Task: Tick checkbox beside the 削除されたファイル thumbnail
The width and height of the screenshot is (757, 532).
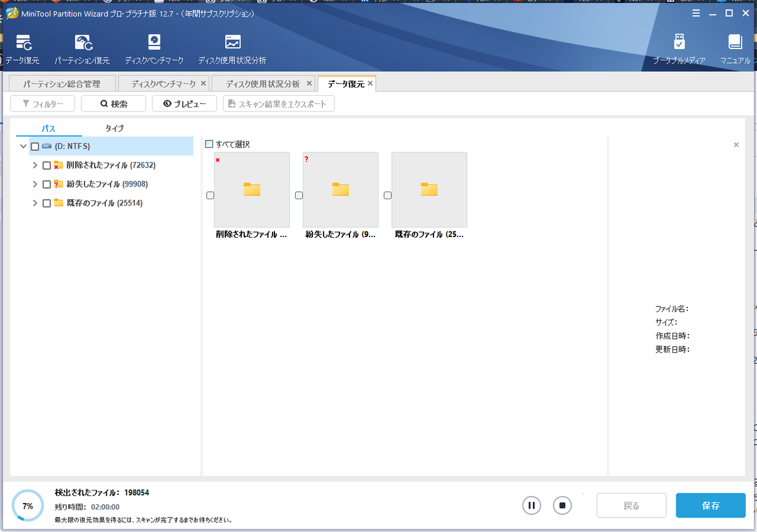Action: [210, 195]
